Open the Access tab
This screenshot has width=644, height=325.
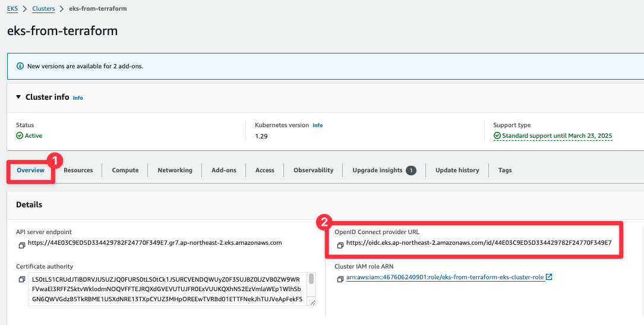pyautogui.click(x=265, y=170)
